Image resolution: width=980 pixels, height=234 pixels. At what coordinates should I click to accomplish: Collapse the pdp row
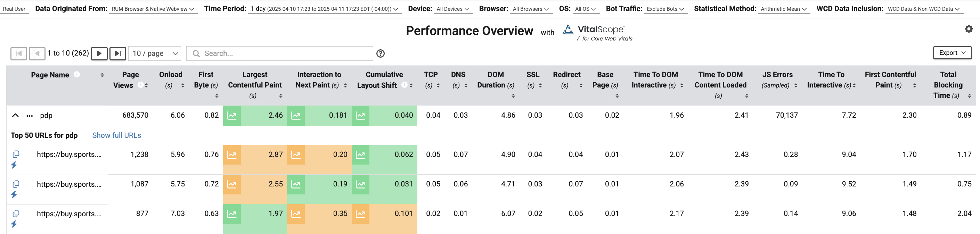15,116
